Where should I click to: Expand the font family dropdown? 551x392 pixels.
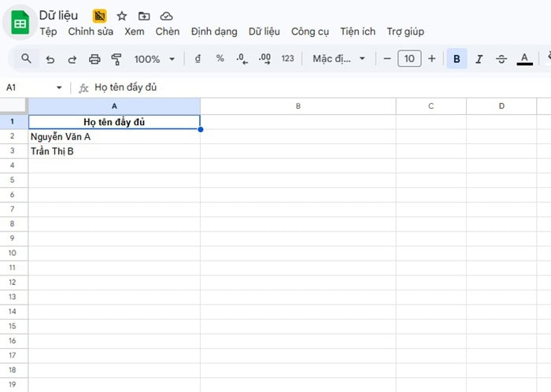click(339, 59)
